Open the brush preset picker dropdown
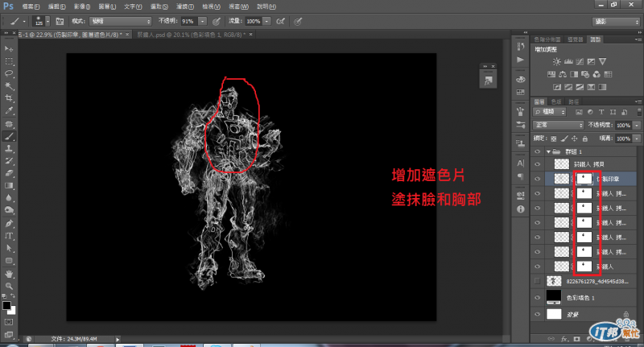The width and height of the screenshot is (644, 347). click(x=47, y=21)
